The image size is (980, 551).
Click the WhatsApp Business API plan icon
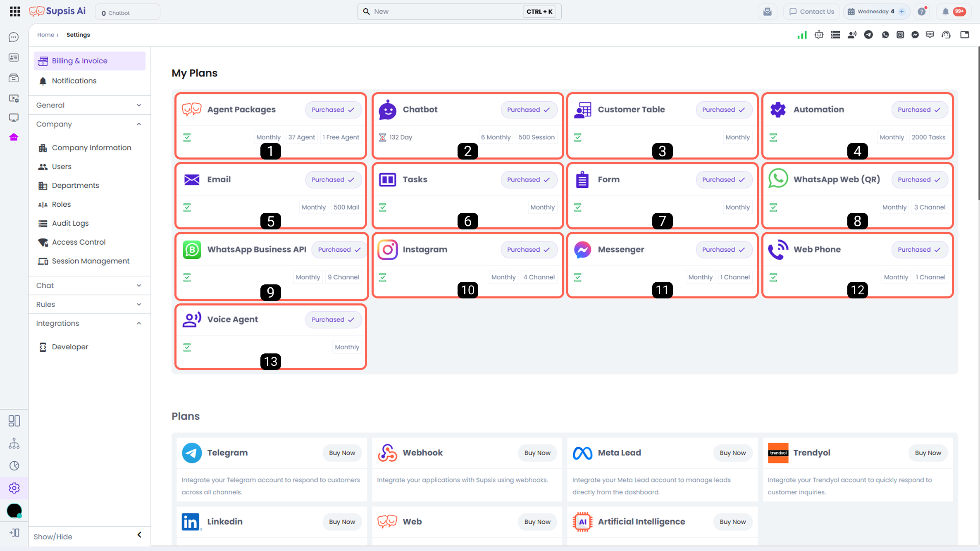(192, 250)
